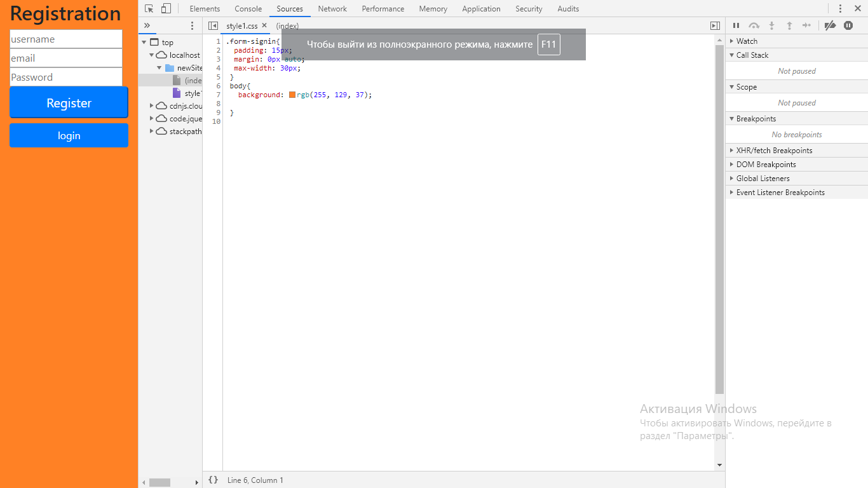Deactivate breakpoints icon

click(x=830, y=25)
